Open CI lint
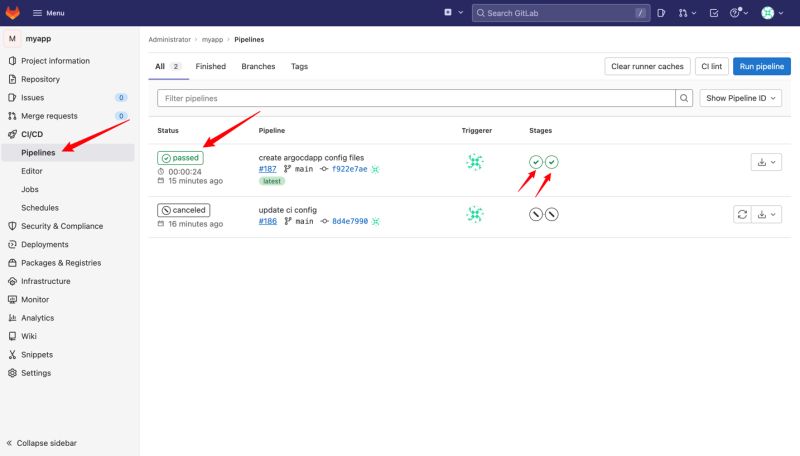Image resolution: width=800 pixels, height=456 pixels. [x=711, y=66]
